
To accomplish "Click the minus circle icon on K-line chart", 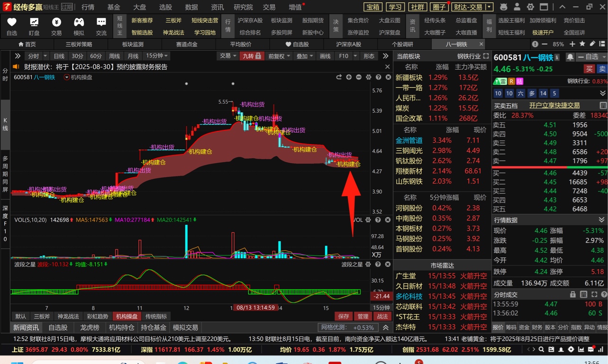I will [x=359, y=77].
